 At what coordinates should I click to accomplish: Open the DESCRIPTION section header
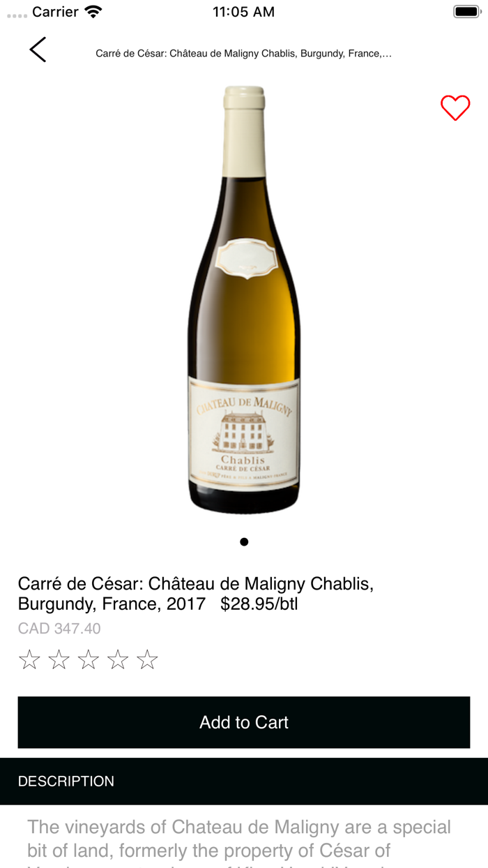(244, 781)
